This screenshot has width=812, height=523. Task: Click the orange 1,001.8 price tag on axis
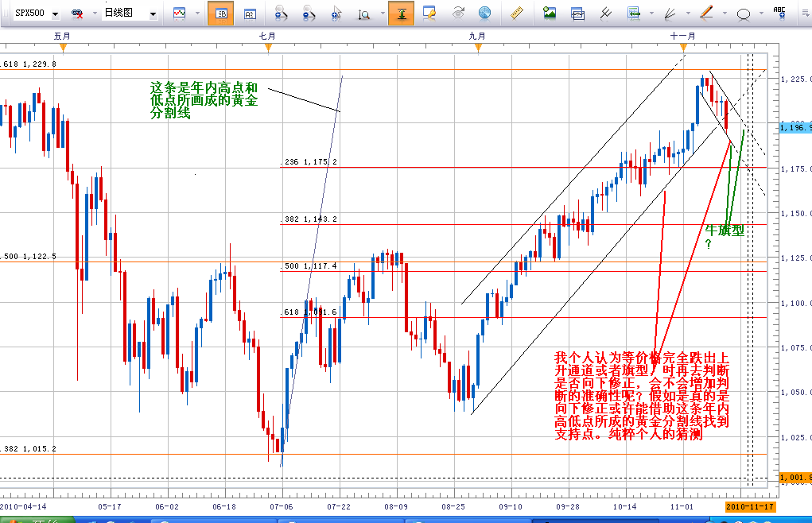tap(796, 478)
